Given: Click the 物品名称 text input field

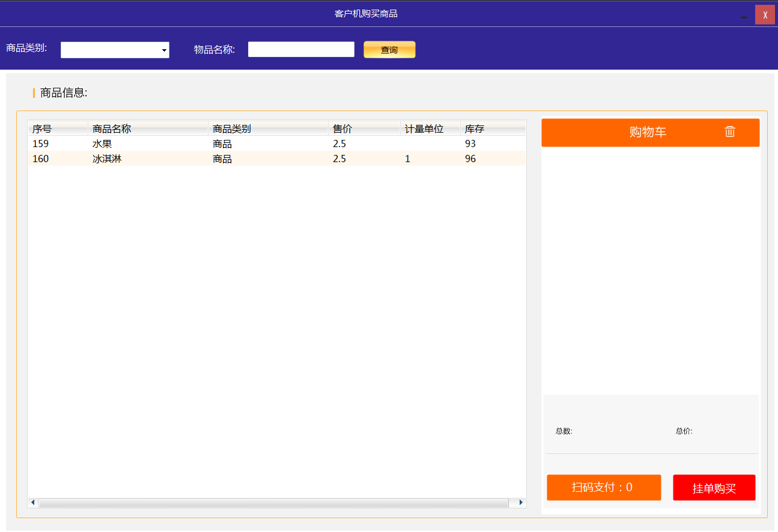Looking at the screenshot, I should coord(301,49).
